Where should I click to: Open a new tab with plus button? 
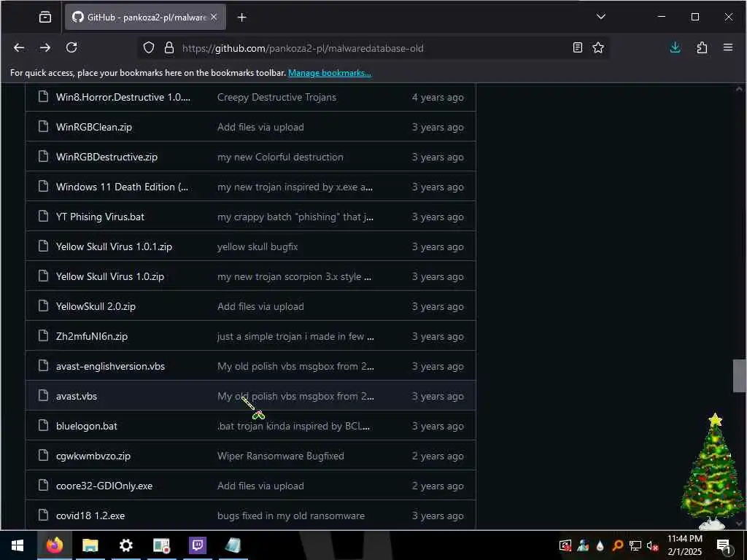point(242,17)
